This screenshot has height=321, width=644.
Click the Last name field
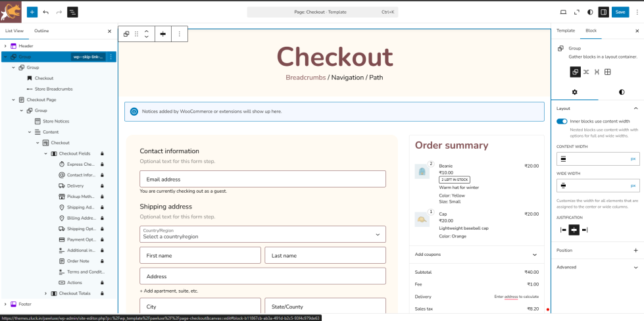pos(325,255)
